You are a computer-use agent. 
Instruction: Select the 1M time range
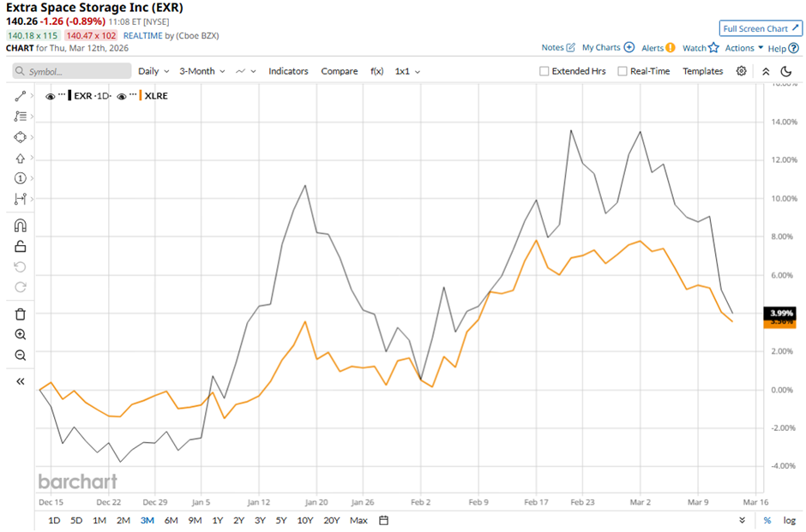(x=99, y=520)
